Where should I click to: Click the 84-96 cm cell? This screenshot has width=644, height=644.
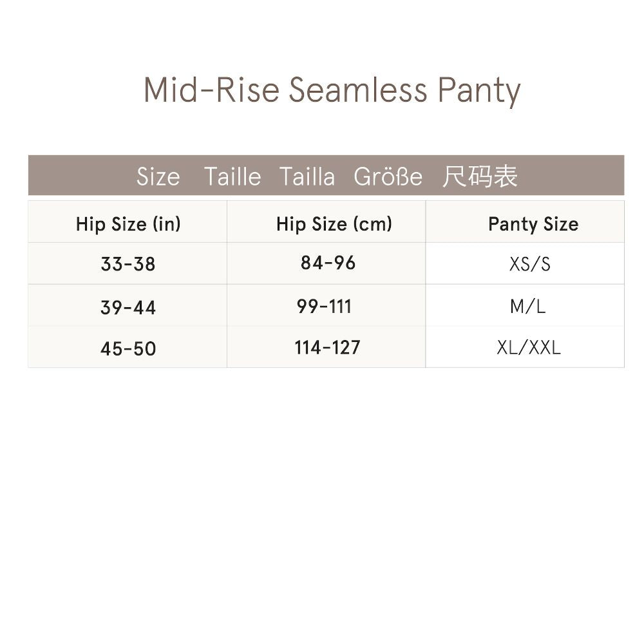(328, 263)
